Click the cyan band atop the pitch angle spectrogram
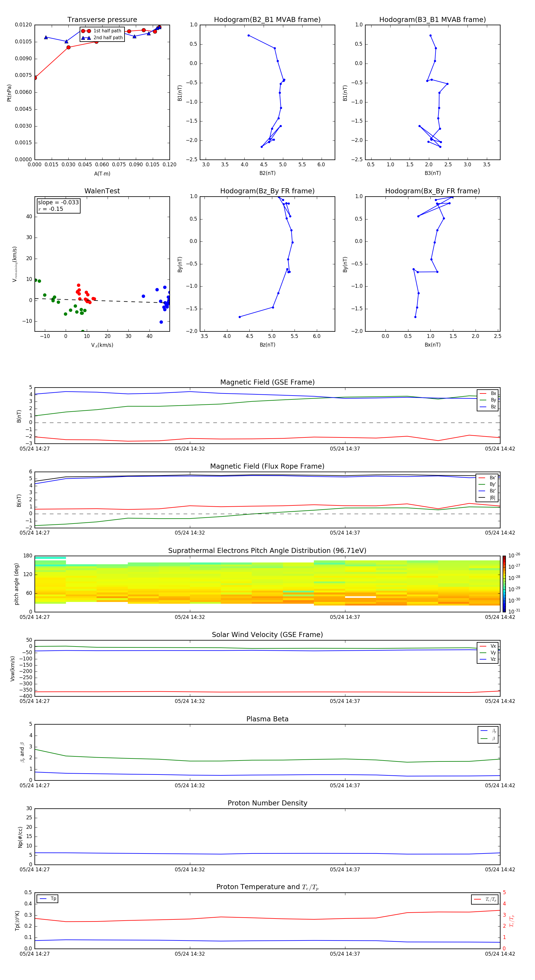 click(50, 558)
